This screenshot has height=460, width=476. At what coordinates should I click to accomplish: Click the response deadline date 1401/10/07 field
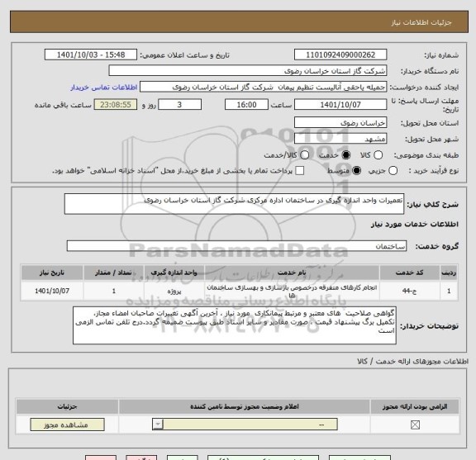coord(340,105)
